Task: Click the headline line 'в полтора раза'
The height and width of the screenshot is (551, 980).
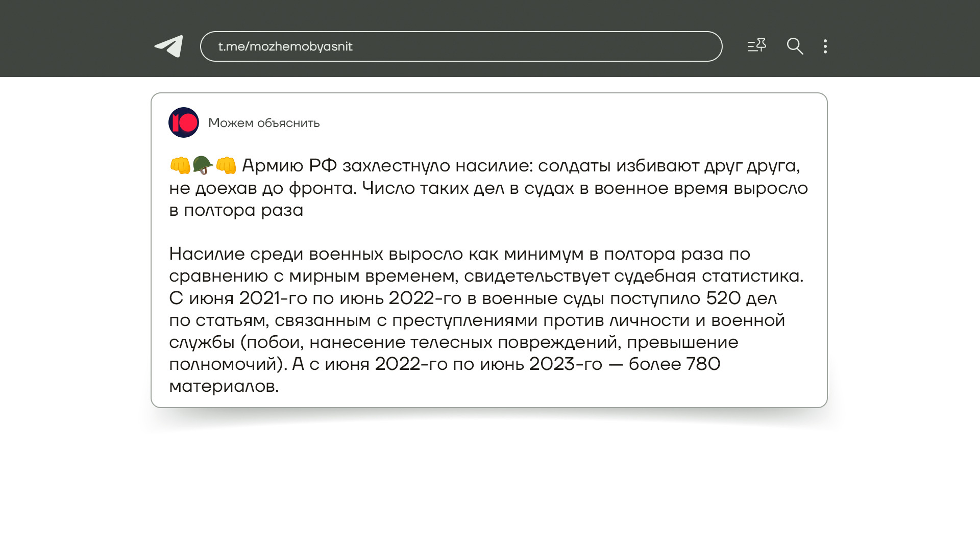Action: click(x=236, y=210)
